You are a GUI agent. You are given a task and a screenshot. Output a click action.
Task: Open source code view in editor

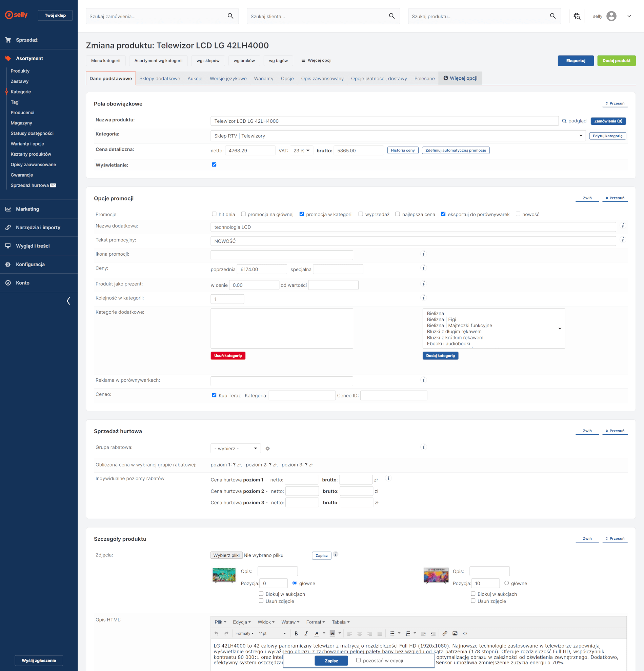coord(465,633)
